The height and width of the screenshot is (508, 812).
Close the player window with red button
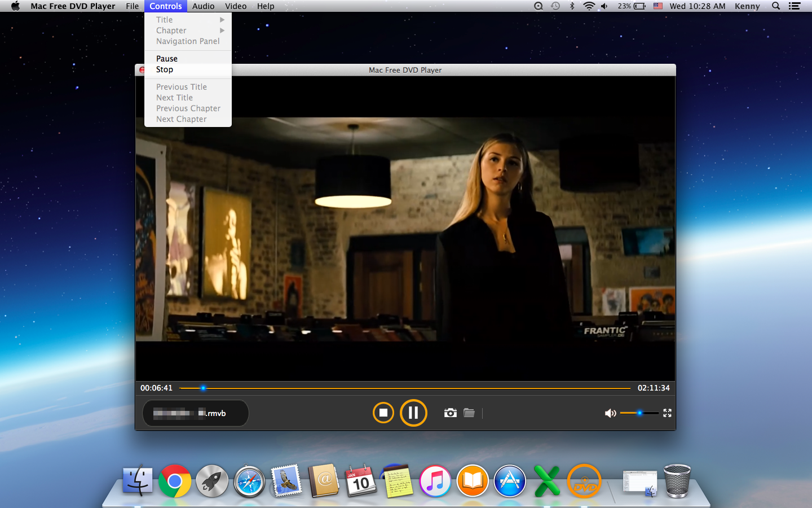click(142, 70)
